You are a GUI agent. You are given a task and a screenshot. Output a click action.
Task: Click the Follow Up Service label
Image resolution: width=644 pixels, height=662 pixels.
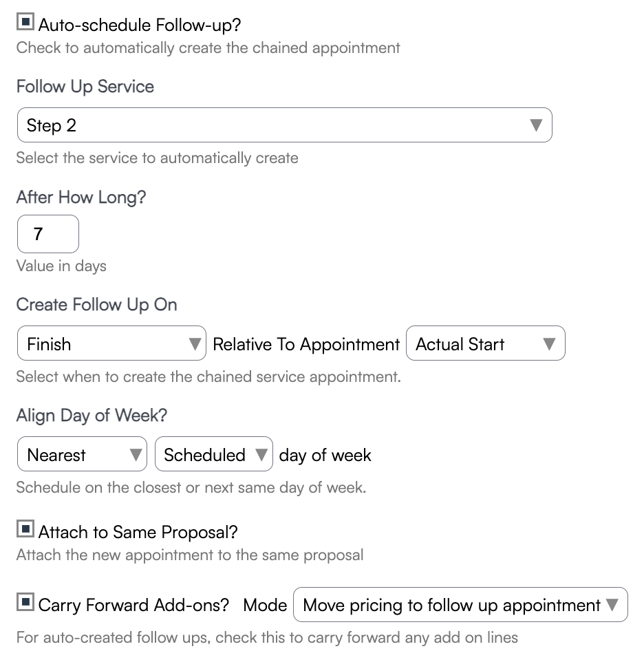(x=85, y=87)
